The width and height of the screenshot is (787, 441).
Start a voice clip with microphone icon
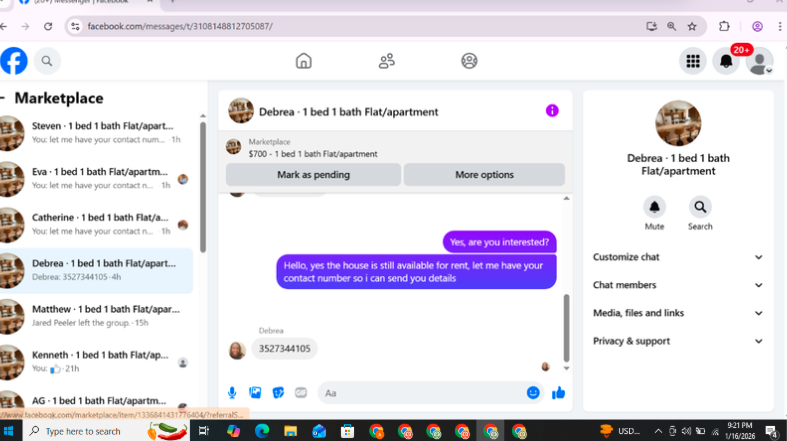tap(232, 393)
